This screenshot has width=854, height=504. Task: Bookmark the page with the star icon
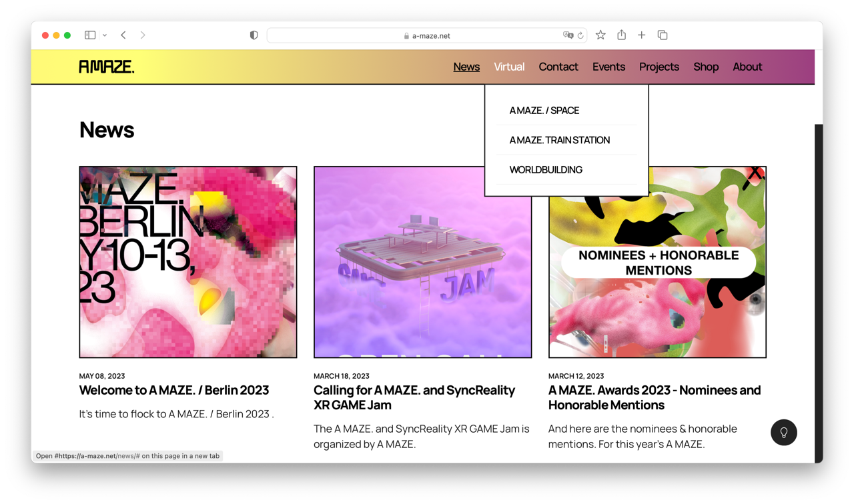600,35
